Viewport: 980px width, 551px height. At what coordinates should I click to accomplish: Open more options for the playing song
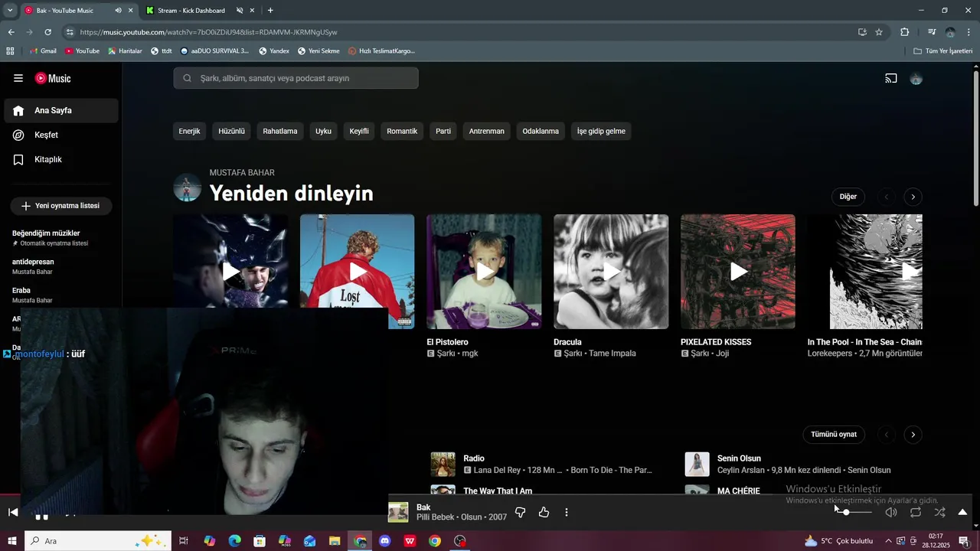[567, 512]
